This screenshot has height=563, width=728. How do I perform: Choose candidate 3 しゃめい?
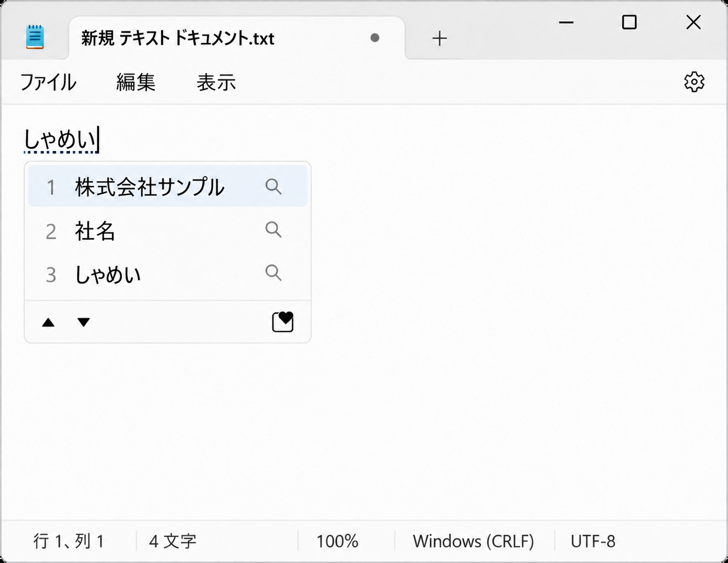pos(167,274)
